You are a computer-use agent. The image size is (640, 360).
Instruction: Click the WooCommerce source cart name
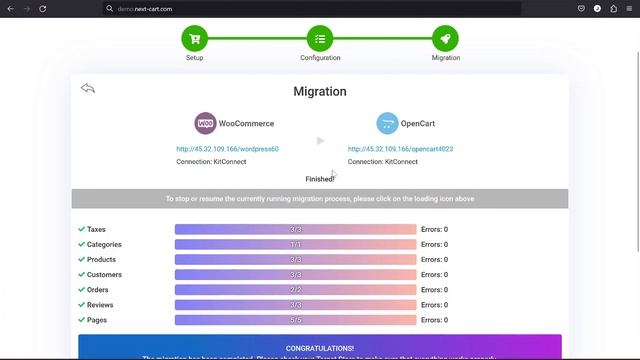tap(246, 123)
